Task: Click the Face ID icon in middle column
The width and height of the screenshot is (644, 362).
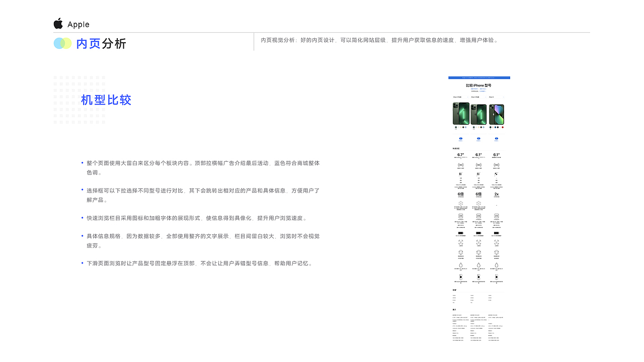Action: (478, 242)
